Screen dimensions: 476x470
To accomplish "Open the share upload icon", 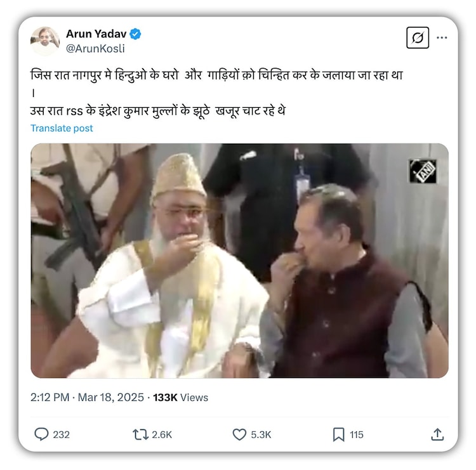I will click(x=437, y=434).
